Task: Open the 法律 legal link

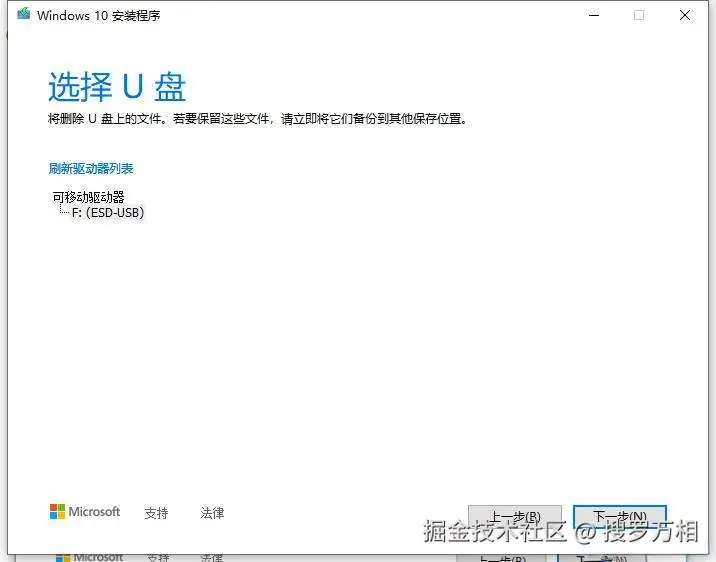Action: click(x=212, y=513)
